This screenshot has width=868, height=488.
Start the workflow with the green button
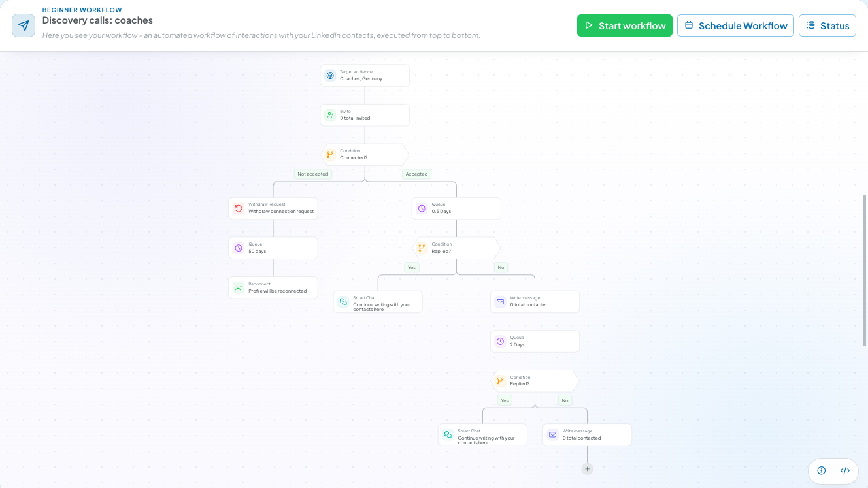click(625, 25)
